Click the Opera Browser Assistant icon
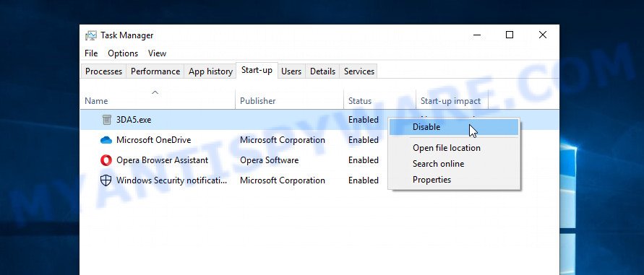Image resolution: width=644 pixels, height=275 pixels. pyautogui.click(x=106, y=160)
